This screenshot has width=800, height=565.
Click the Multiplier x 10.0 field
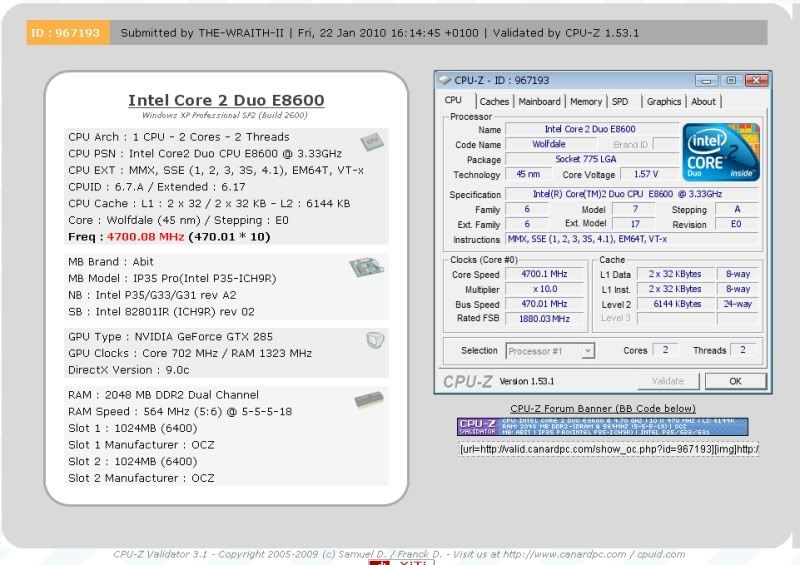544,289
